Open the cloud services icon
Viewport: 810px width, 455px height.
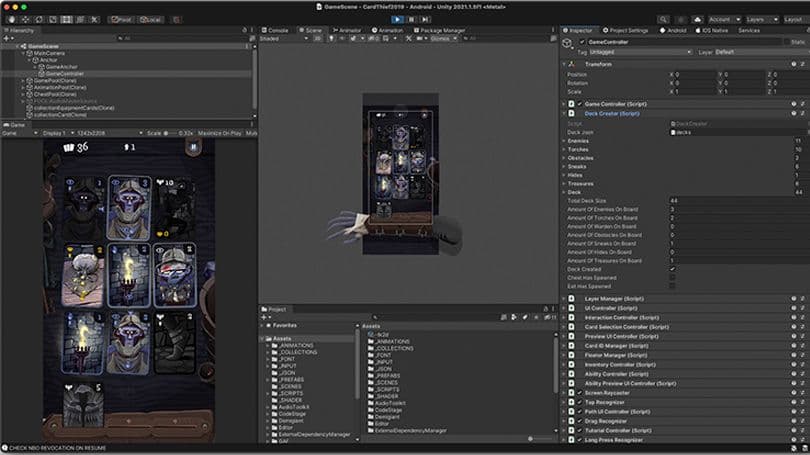[698, 20]
